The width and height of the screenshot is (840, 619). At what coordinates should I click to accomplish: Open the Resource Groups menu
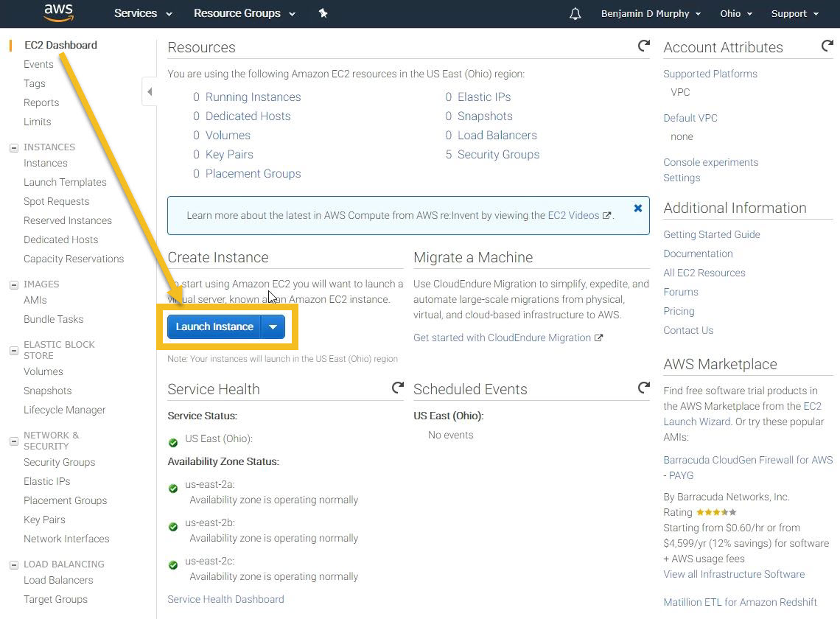[245, 13]
